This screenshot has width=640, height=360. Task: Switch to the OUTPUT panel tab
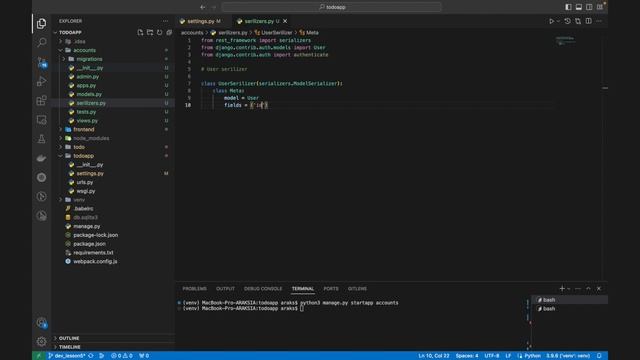(x=225, y=289)
